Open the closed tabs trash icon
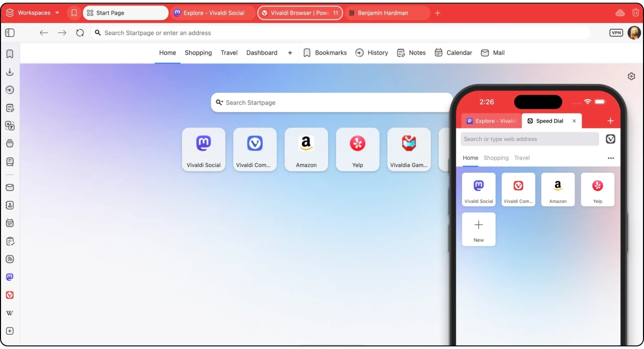The width and height of the screenshot is (644, 349). [x=635, y=13]
